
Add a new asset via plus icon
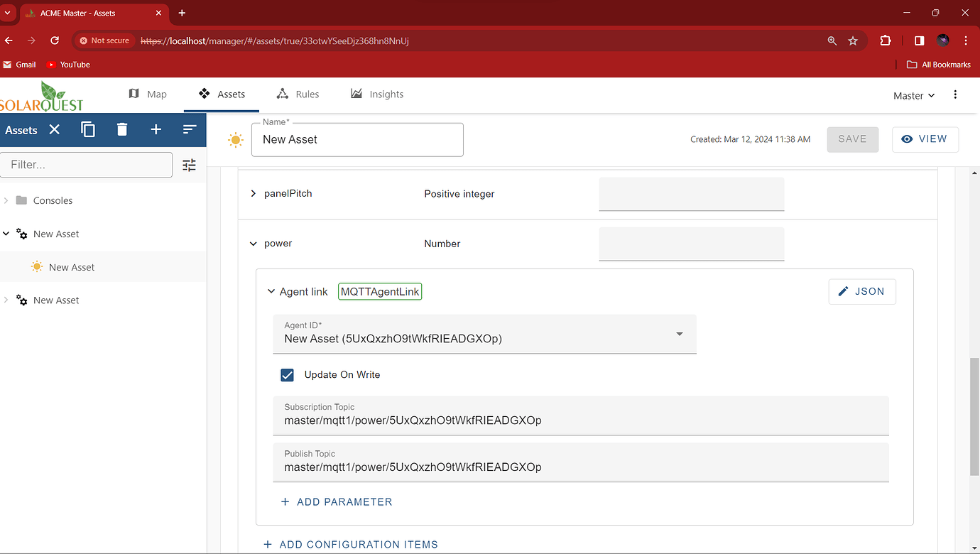coord(156,129)
